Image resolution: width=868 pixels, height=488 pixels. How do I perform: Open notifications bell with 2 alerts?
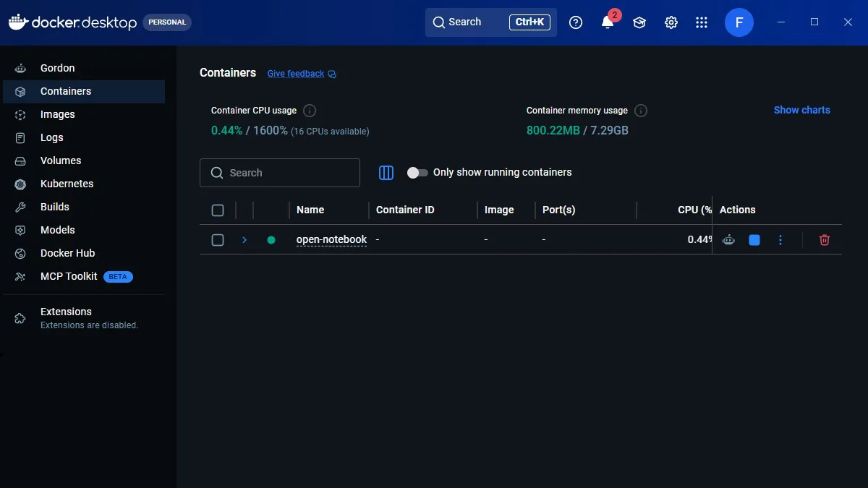[x=608, y=22]
